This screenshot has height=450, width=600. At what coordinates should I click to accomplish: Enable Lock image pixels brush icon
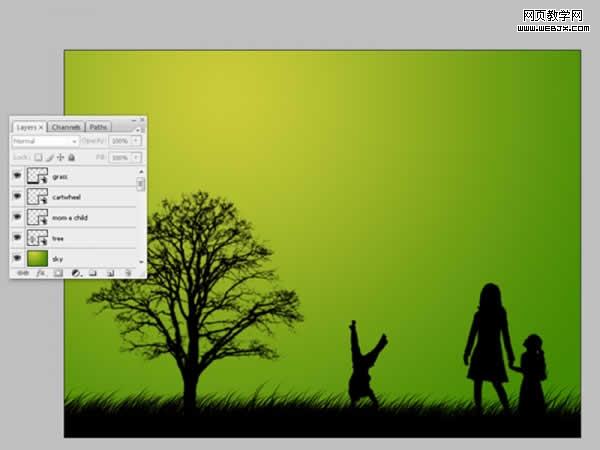coord(50,157)
